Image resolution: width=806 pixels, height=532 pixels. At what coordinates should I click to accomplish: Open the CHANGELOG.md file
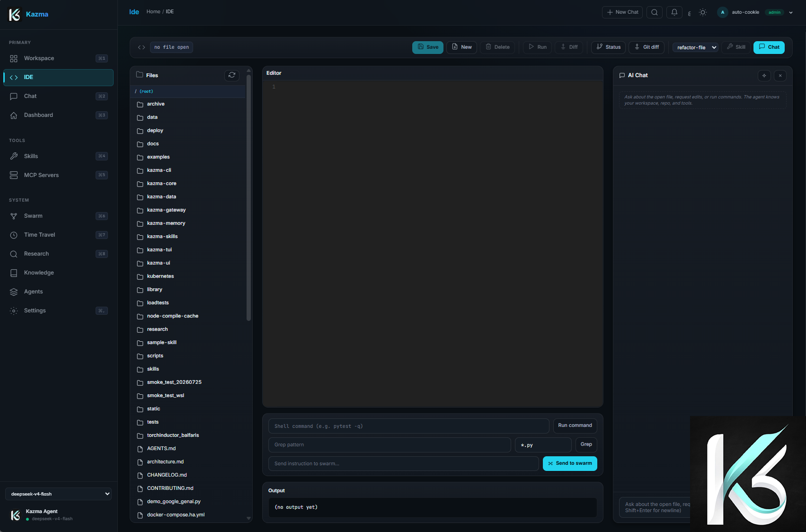click(188, 475)
